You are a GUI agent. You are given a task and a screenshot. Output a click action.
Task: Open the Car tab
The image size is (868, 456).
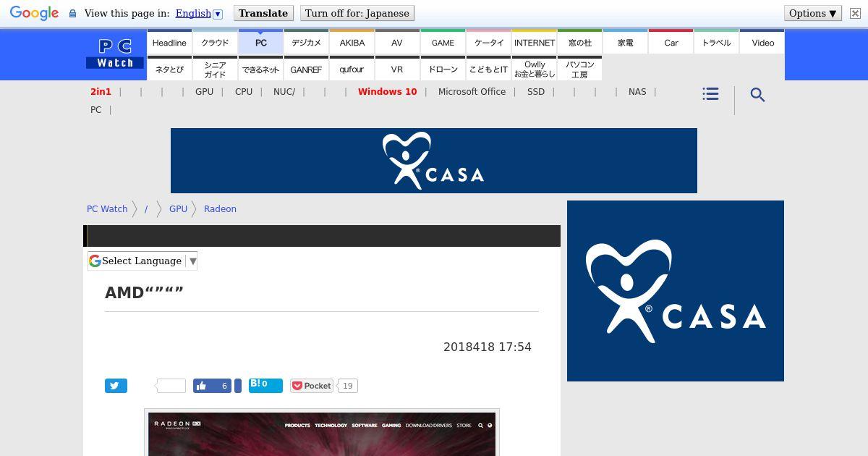pos(671,43)
